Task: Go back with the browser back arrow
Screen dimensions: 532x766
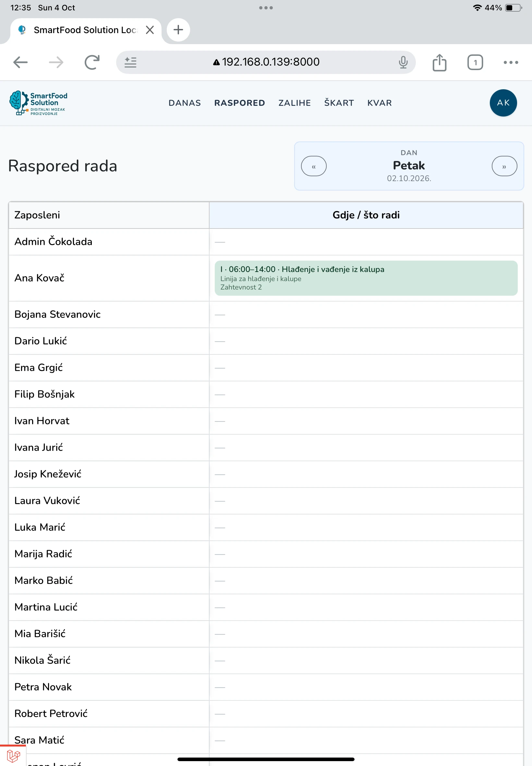Action: click(x=20, y=62)
